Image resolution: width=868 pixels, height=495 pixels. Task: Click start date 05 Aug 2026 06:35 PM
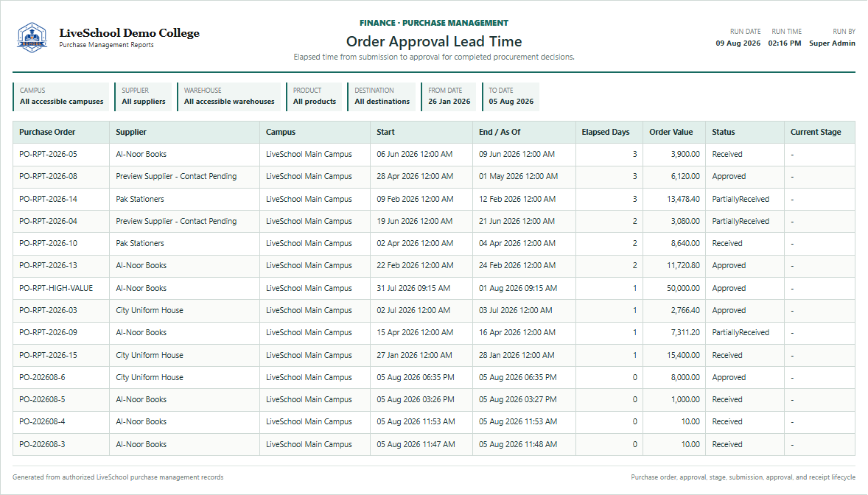click(415, 377)
